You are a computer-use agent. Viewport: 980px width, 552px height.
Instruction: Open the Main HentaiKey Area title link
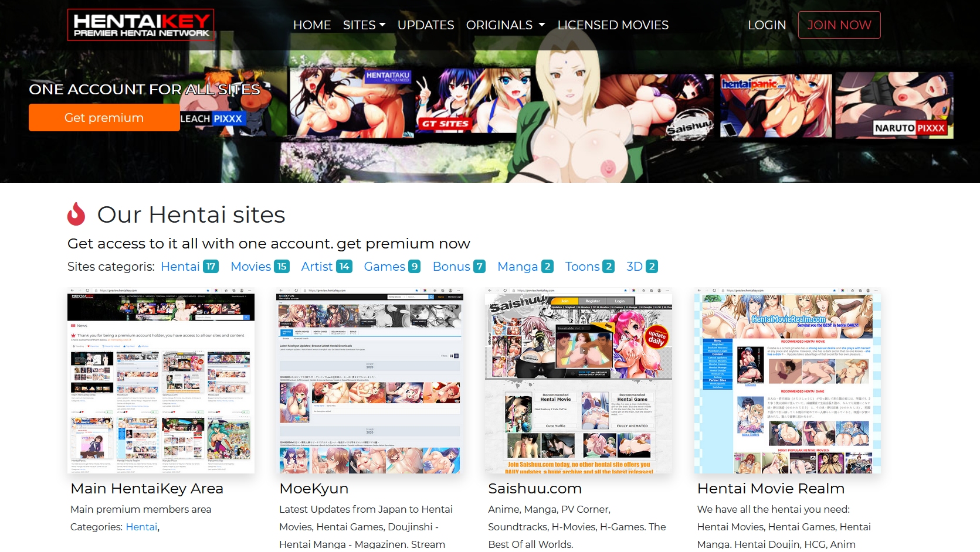point(147,489)
